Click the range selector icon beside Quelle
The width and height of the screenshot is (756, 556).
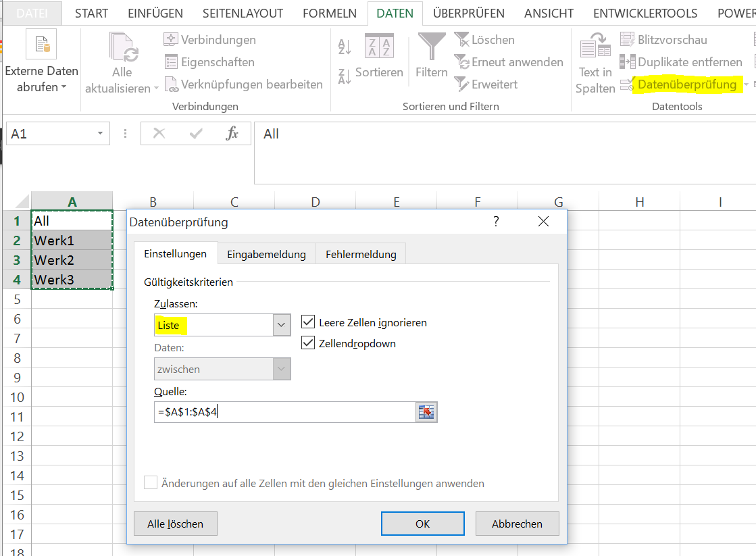point(426,412)
